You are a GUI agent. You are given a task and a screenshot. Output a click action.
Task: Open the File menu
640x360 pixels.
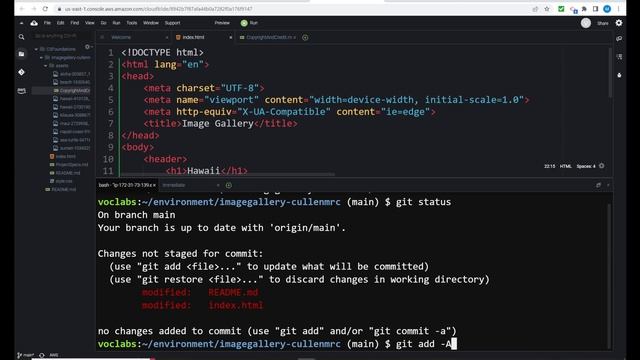coord(47,23)
